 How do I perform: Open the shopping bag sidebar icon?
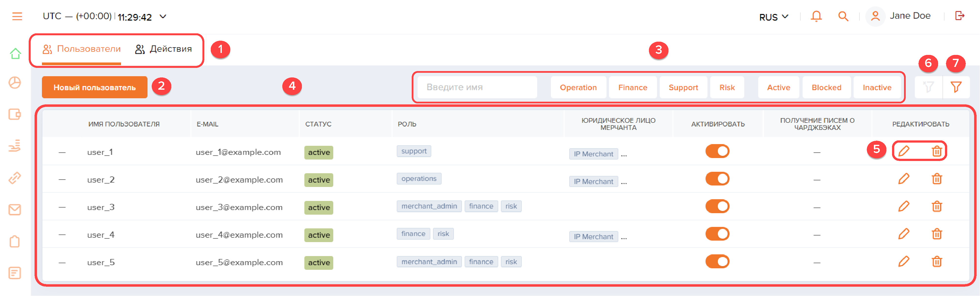tap(15, 241)
